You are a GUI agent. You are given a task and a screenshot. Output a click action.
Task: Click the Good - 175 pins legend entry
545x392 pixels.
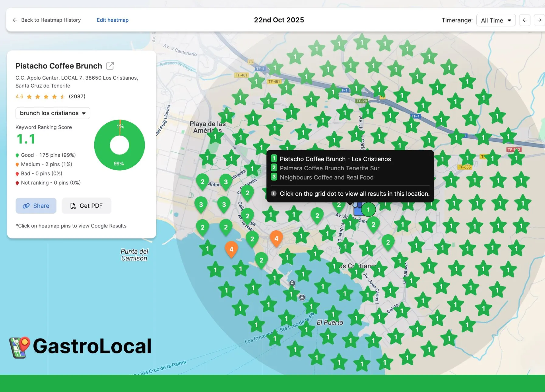pyautogui.click(x=46, y=155)
